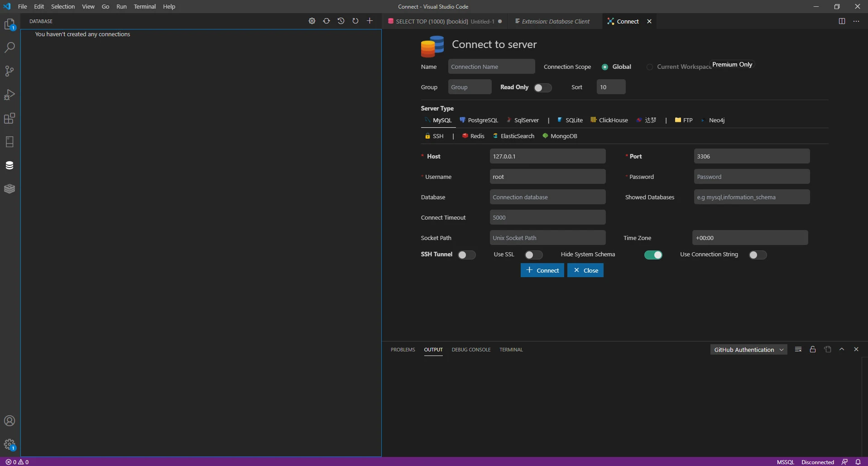Open more editor actions ellipsis menu

click(856, 21)
